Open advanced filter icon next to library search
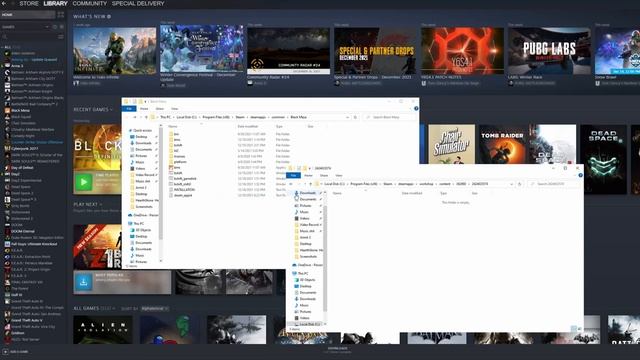This screenshot has height=360, width=640. pos(61,37)
